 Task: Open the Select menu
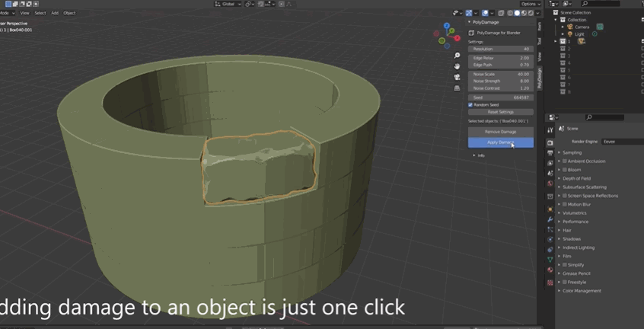click(40, 13)
